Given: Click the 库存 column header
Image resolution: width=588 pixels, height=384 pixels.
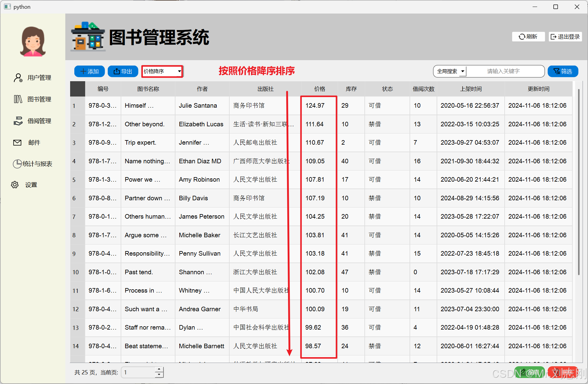Looking at the screenshot, I should click(351, 89).
